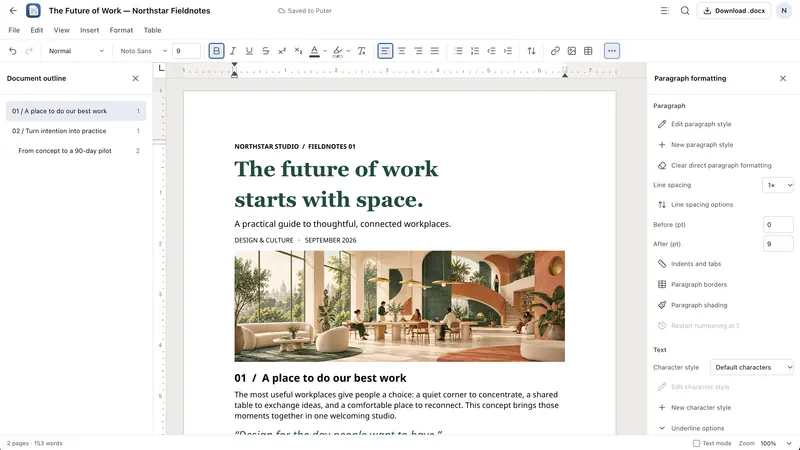Toggle the more options ellipsis button

point(612,51)
